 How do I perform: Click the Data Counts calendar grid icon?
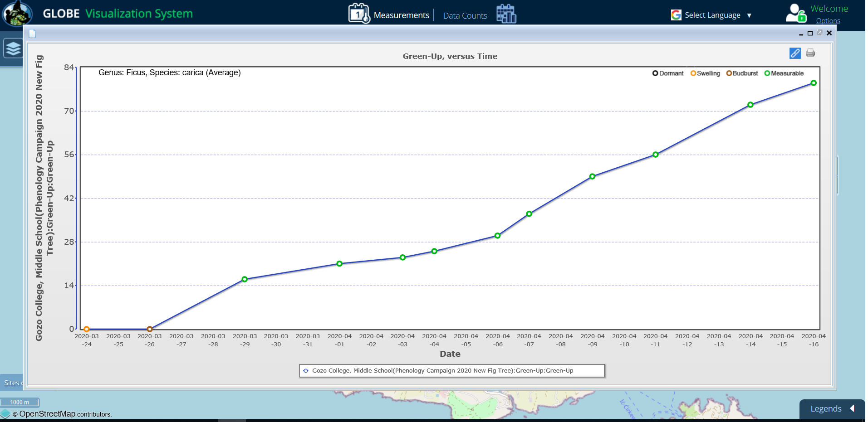coord(506,14)
